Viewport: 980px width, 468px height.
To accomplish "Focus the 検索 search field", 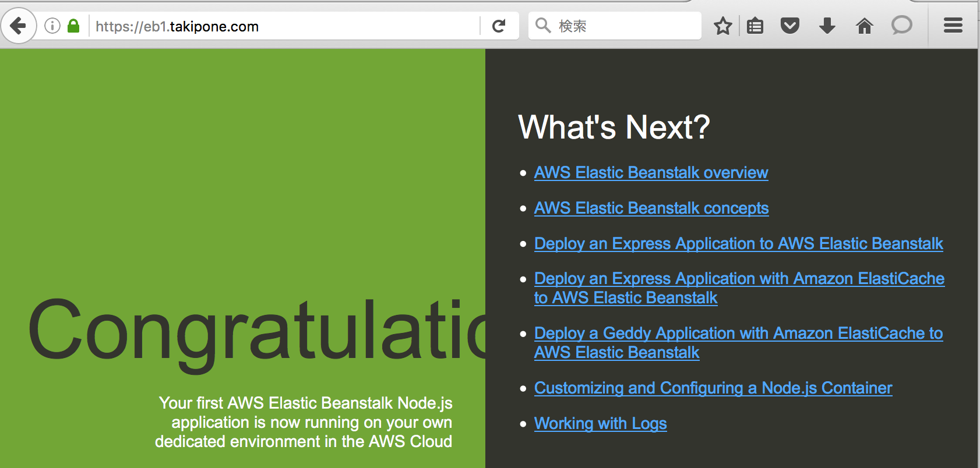I will pyautogui.click(x=615, y=26).
